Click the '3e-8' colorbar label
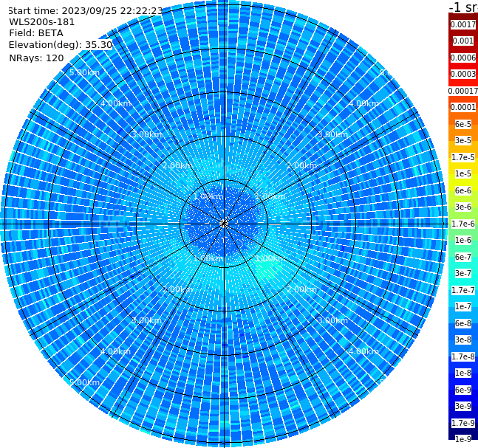478x448 pixels. click(463, 340)
